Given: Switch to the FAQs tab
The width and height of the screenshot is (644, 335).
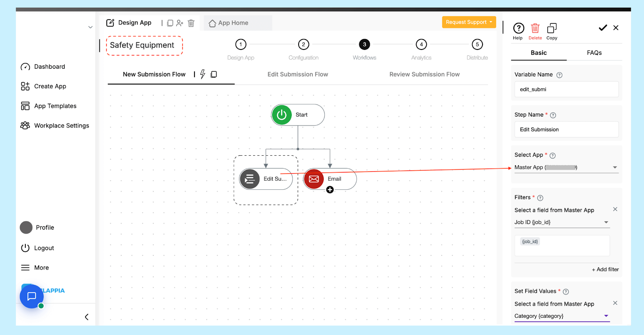Looking at the screenshot, I should pos(594,53).
